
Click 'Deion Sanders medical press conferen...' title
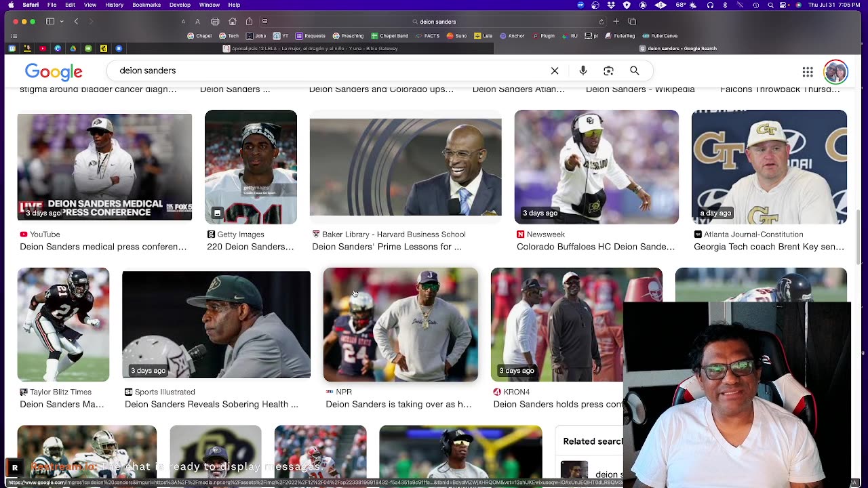(103, 247)
